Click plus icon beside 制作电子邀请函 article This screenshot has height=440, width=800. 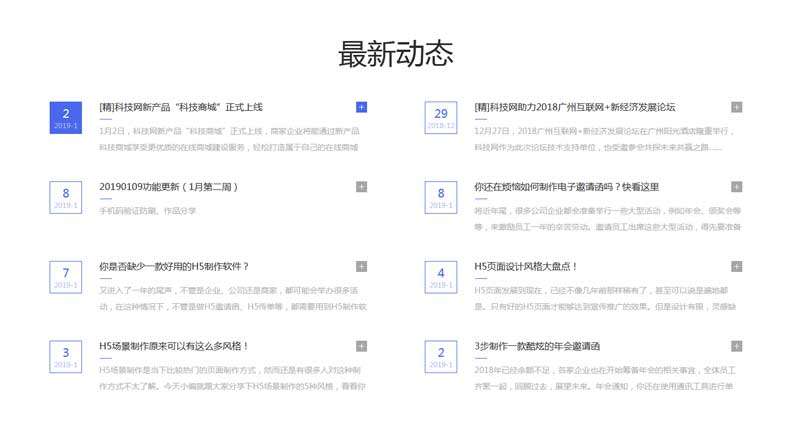(736, 187)
